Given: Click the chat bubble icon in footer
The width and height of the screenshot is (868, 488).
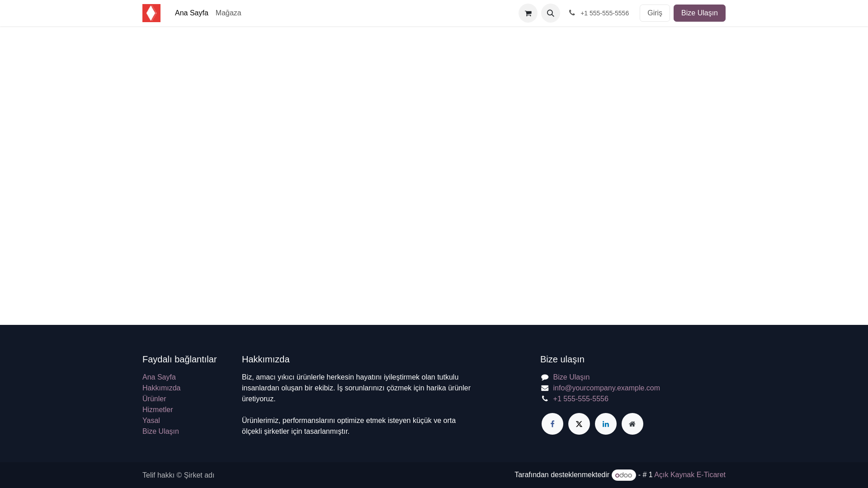Looking at the screenshot, I should click(x=545, y=377).
